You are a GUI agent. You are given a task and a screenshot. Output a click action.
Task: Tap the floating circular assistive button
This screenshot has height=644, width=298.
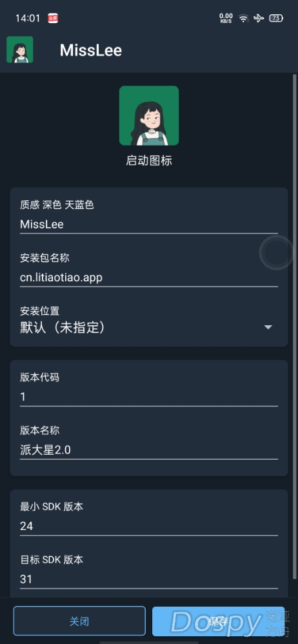click(x=276, y=252)
